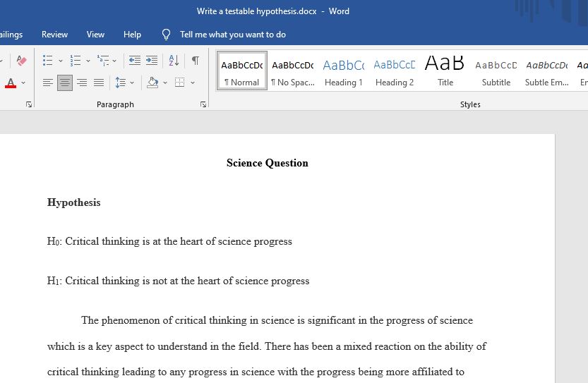
Task: Change font color with red A icon
Action: click(11, 83)
